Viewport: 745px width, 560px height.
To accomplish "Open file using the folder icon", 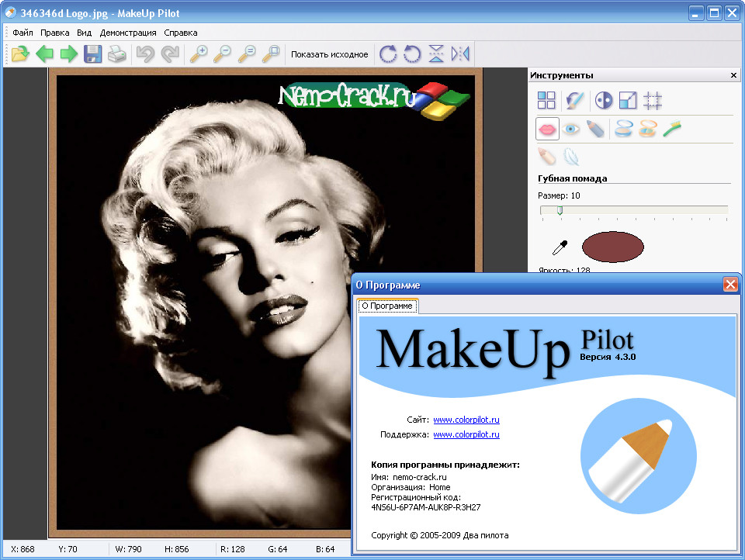I will click(x=20, y=54).
